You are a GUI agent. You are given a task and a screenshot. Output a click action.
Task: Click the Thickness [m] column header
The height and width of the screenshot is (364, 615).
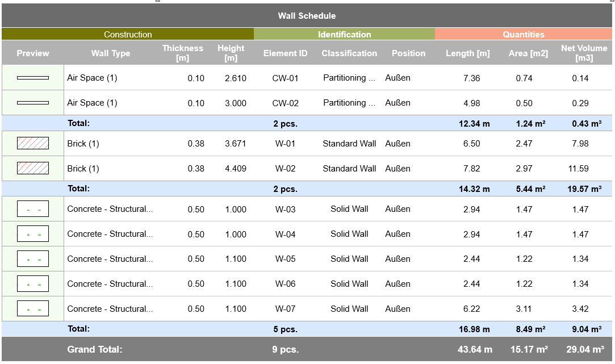183,53
